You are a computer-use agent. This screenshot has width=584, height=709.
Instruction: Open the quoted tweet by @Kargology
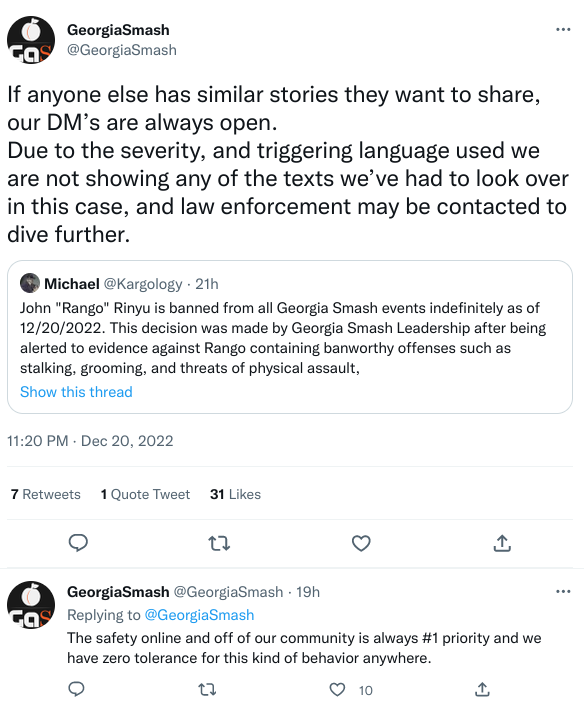[x=290, y=337]
